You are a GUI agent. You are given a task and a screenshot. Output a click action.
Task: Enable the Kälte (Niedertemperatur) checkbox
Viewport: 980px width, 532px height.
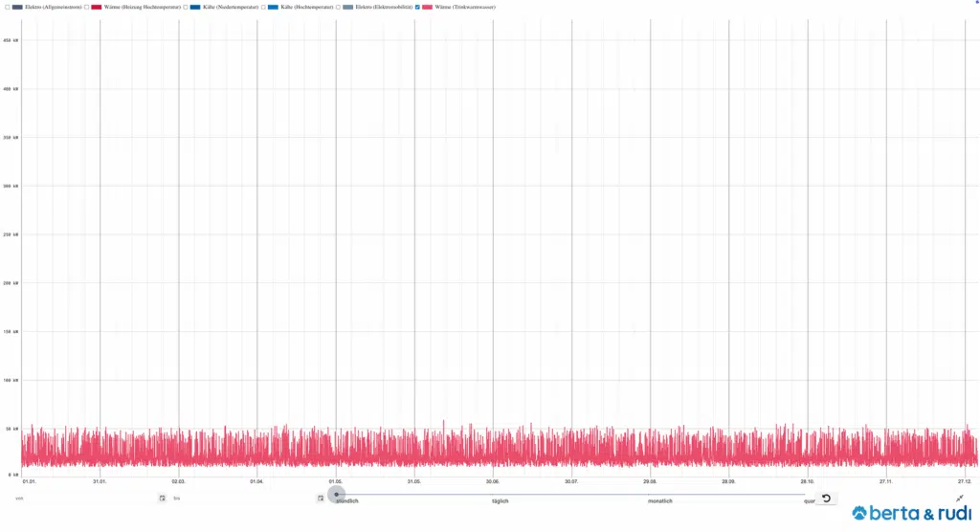click(x=186, y=7)
